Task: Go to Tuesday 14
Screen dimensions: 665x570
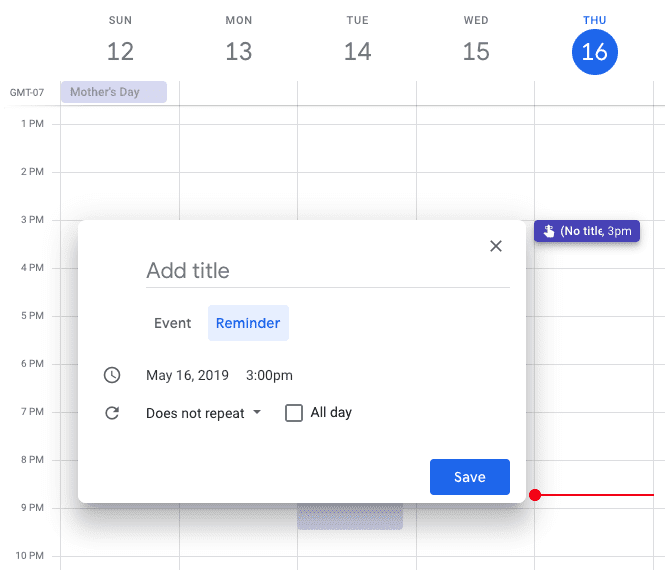Action: (358, 51)
